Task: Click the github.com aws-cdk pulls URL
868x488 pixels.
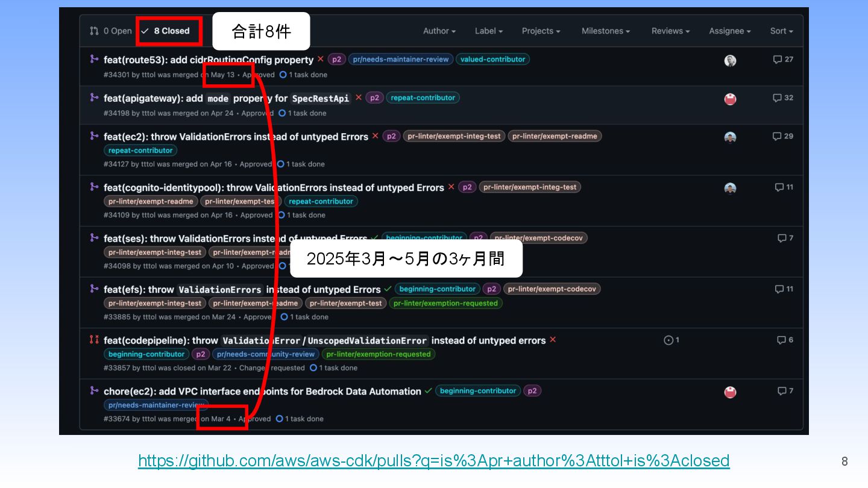Action: click(x=433, y=461)
